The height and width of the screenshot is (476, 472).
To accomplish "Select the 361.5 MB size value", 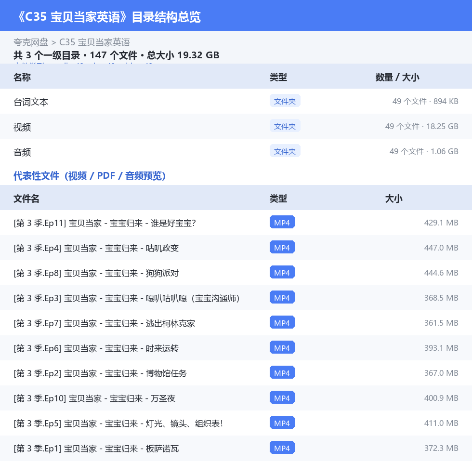I will click(x=441, y=323).
